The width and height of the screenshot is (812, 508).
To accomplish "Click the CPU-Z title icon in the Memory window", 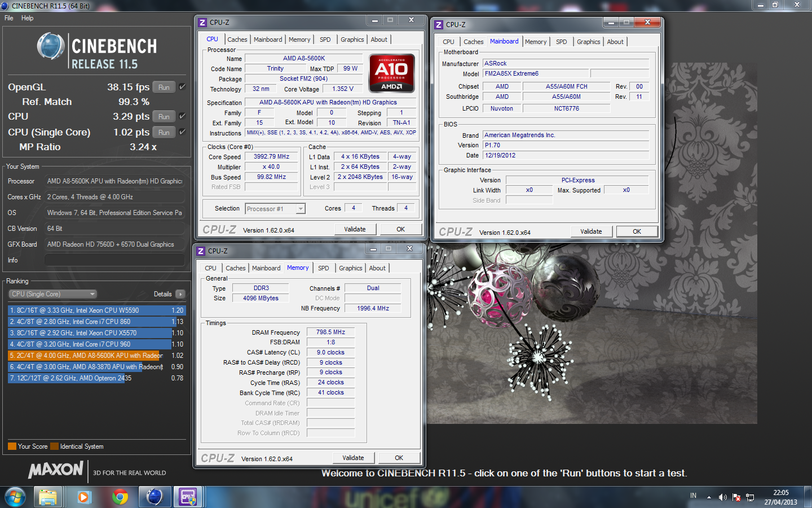I will pos(201,251).
